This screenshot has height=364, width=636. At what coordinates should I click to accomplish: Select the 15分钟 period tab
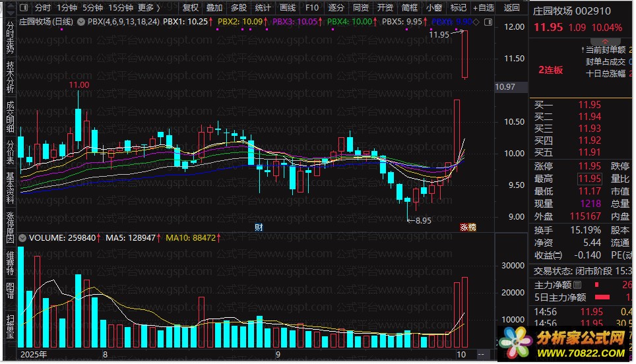coord(121,8)
